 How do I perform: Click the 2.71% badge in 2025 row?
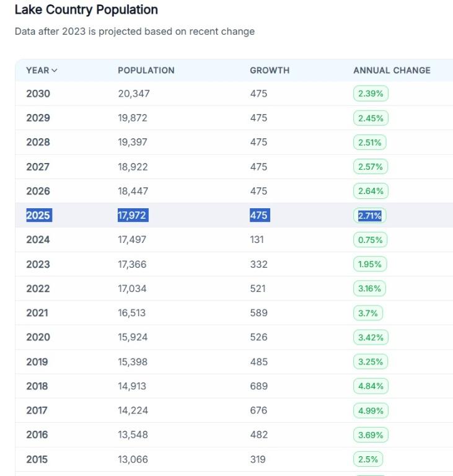[370, 216]
